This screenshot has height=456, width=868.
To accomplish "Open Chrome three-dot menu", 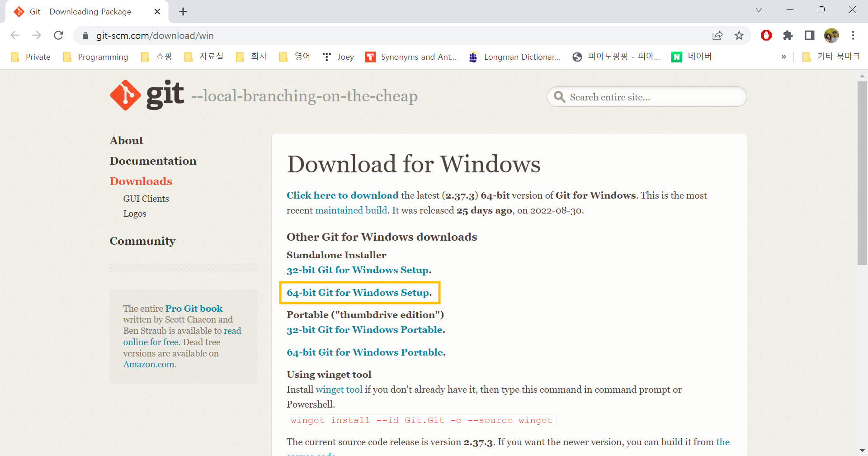I will tap(853, 35).
